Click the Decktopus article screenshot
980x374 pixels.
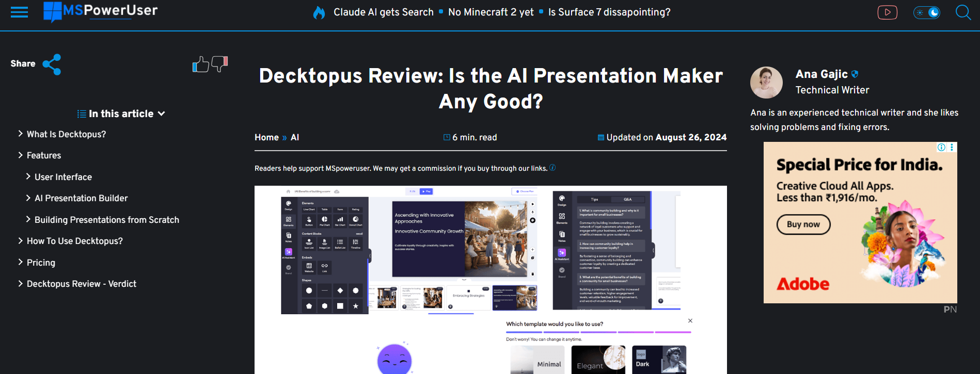491,280
